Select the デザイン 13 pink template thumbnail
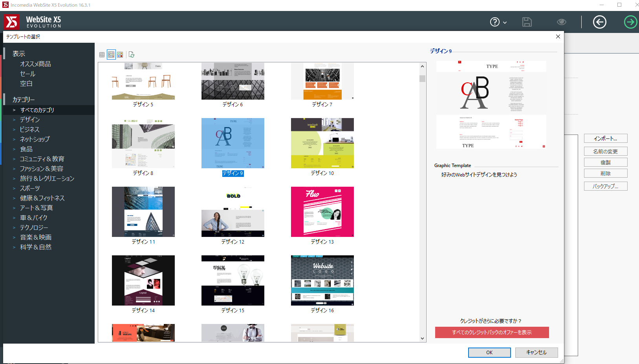Image resolution: width=639 pixels, height=364 pixels. [322, 212]
